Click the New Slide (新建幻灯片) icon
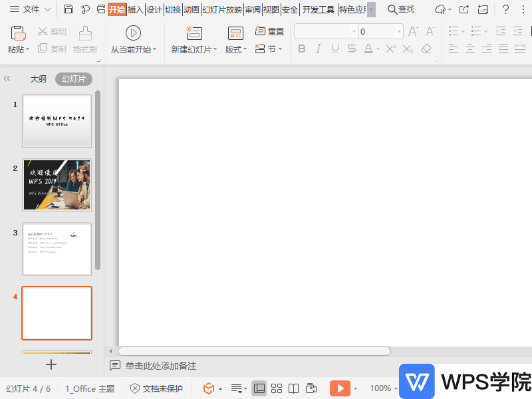The image size is (532, 399). coord(194,33)
